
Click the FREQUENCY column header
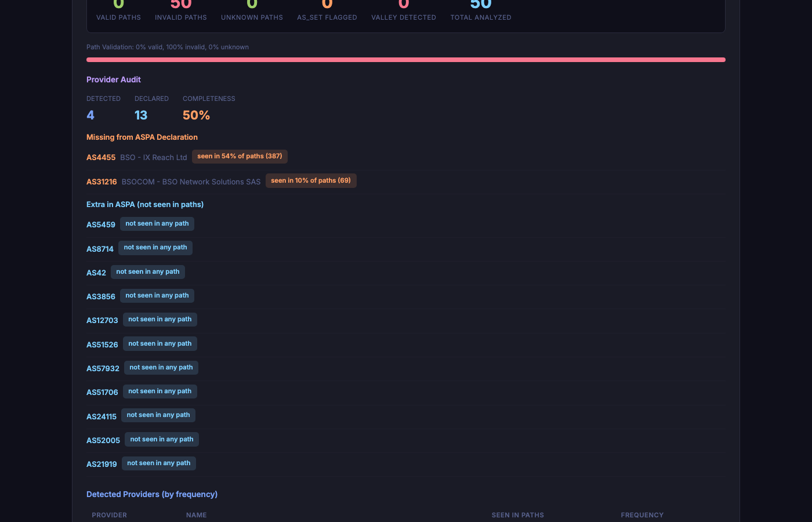click(642, 515)
